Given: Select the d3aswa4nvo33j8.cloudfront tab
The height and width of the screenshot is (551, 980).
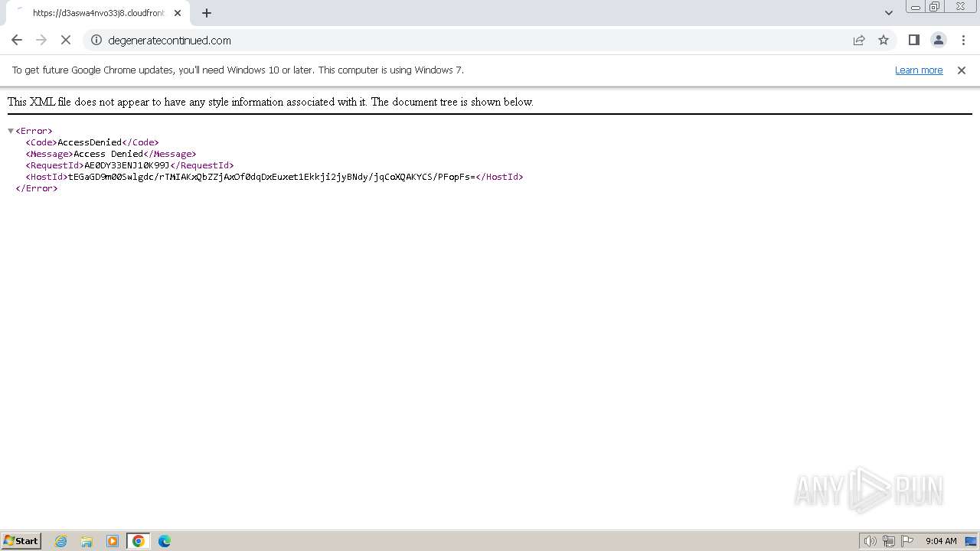Looking at the screenshot, I should coord(98,13).
